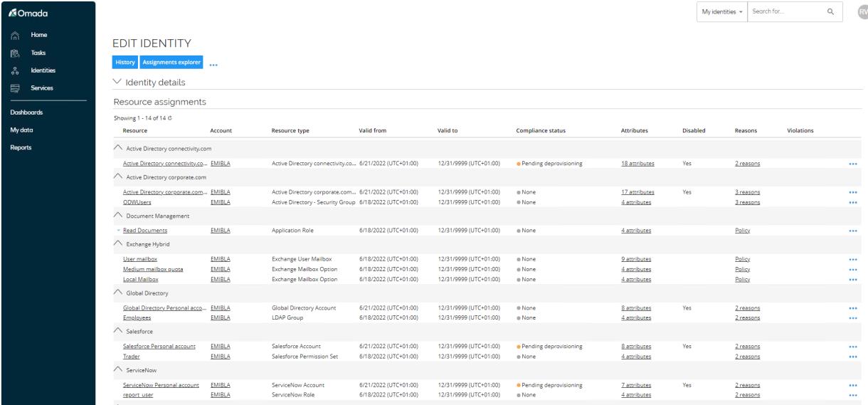Screen dimensions: 868x405
Task: Open Identities in the sidebar
Action: pyautogui.click(x=43, y=70)
